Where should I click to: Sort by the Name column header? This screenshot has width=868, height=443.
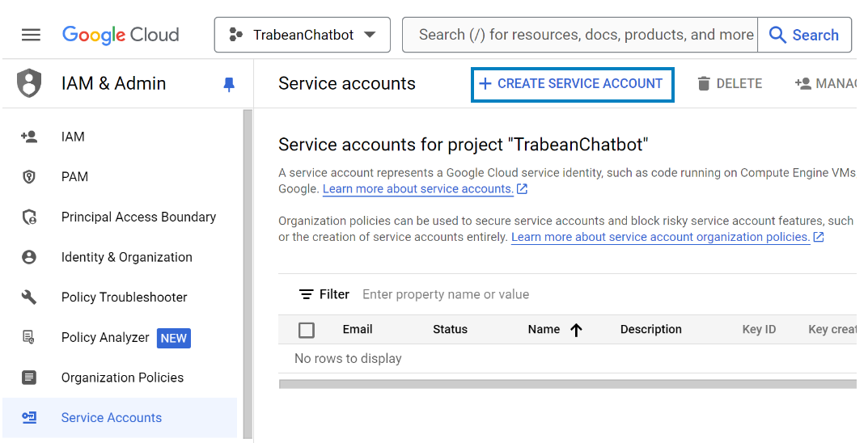pyautogui.click(x=544, y=330)
